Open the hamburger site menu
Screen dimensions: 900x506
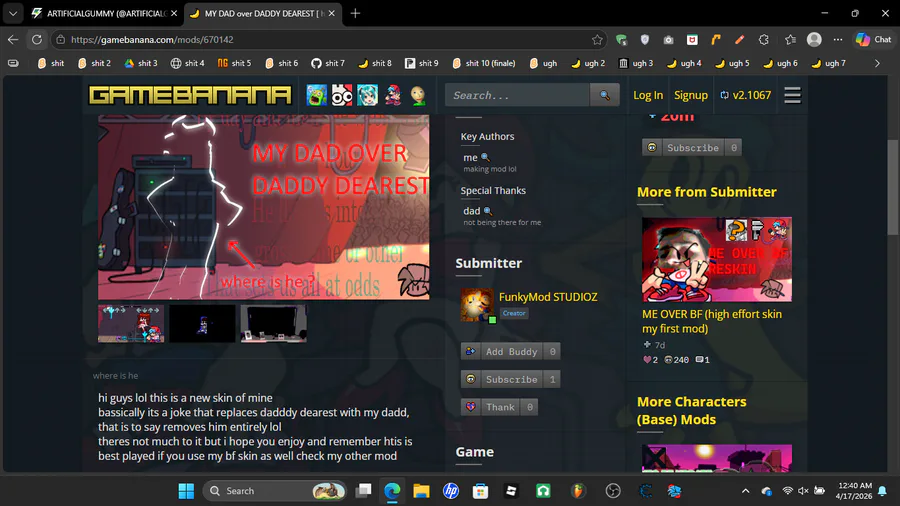[x=792, y=95]
